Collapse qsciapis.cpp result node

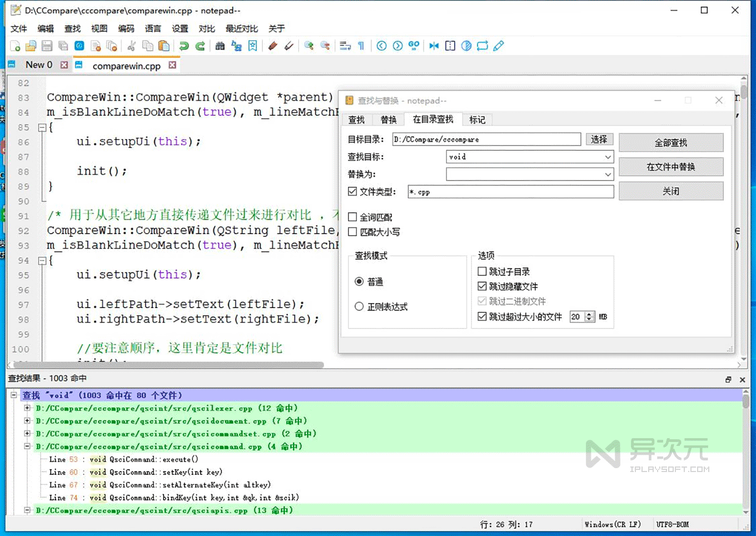pyautogui.click(x=27, y=510)
